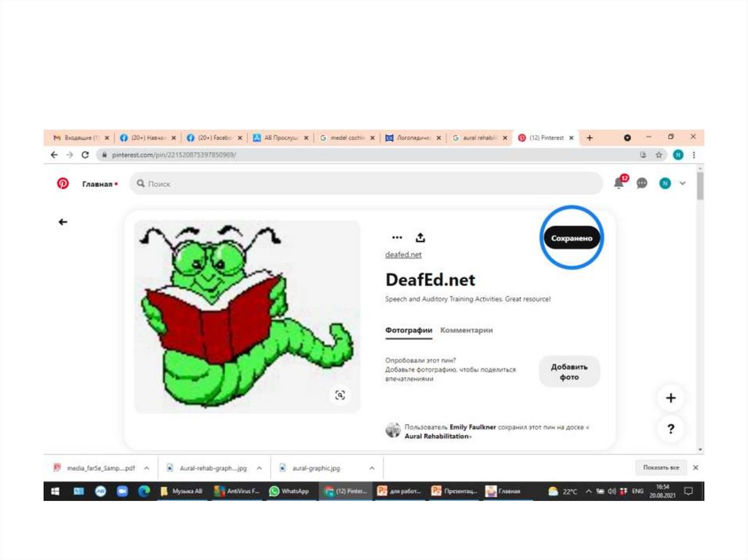748x560 pixels.
Task: Open a new browser tab
Action: (x=589, y=138)
